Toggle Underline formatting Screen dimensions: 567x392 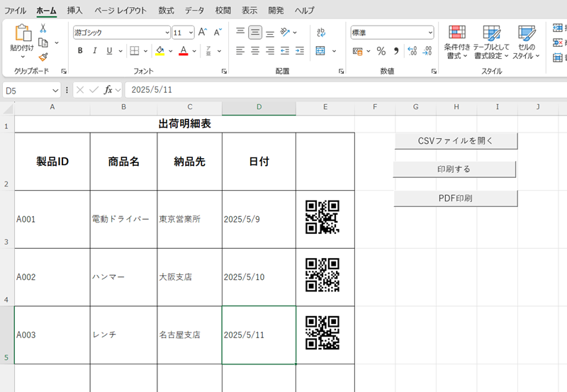(x=109, y=50)
